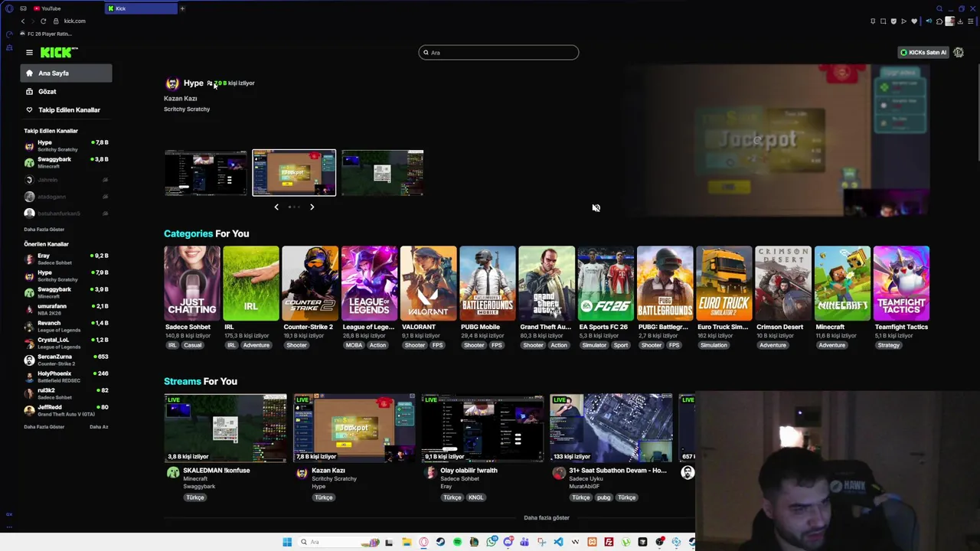Open a new browser tab
The height and width of the screenshot is (551, 980).
tap(182, 8)
